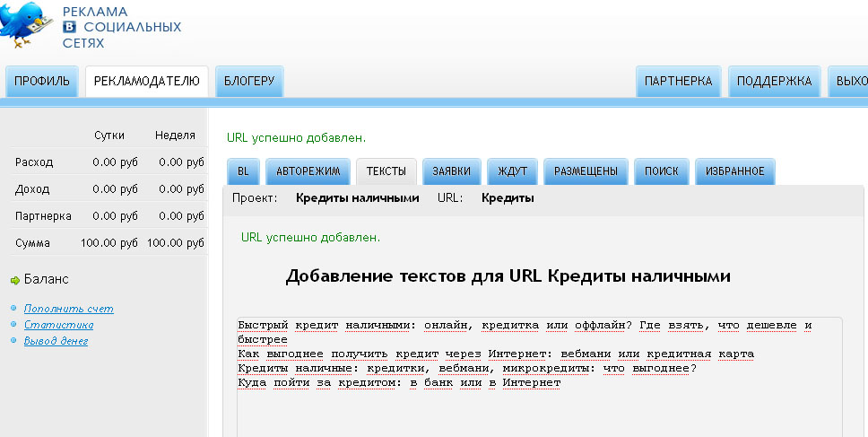Click the Кредиты URL name

[508, 197]
